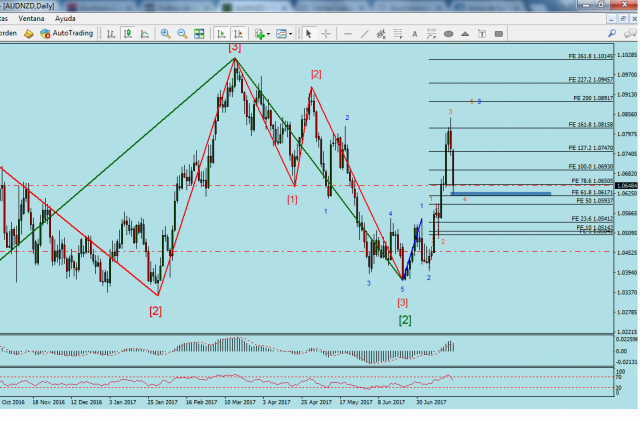640x421 pixels.
Task: Switch chart to bar chart mode
Action: (111, 34)
